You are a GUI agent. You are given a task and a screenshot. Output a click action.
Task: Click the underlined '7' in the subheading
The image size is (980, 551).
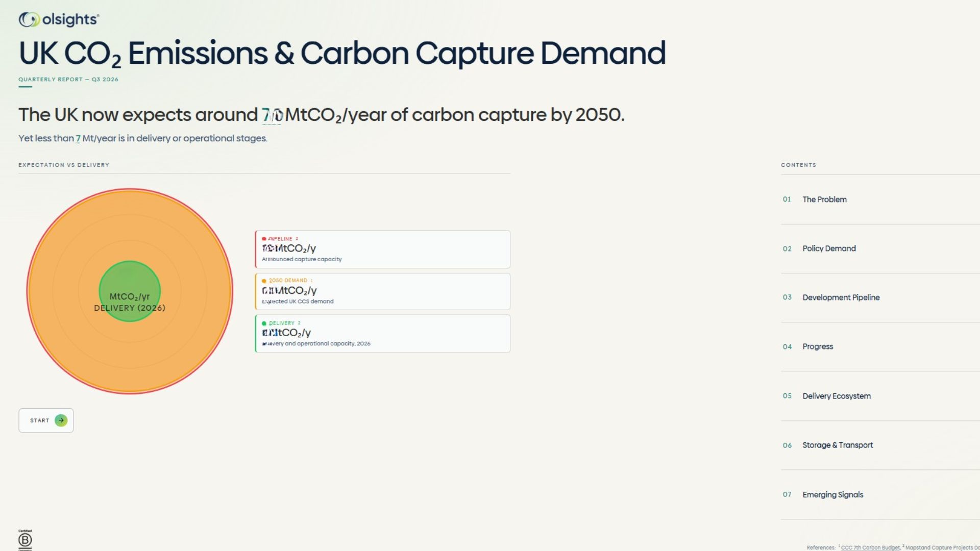[x=78, y=138]
